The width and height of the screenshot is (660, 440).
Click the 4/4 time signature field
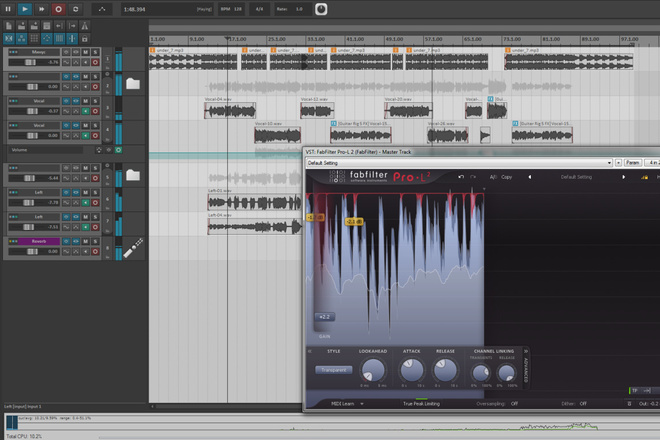click(259, 9)
